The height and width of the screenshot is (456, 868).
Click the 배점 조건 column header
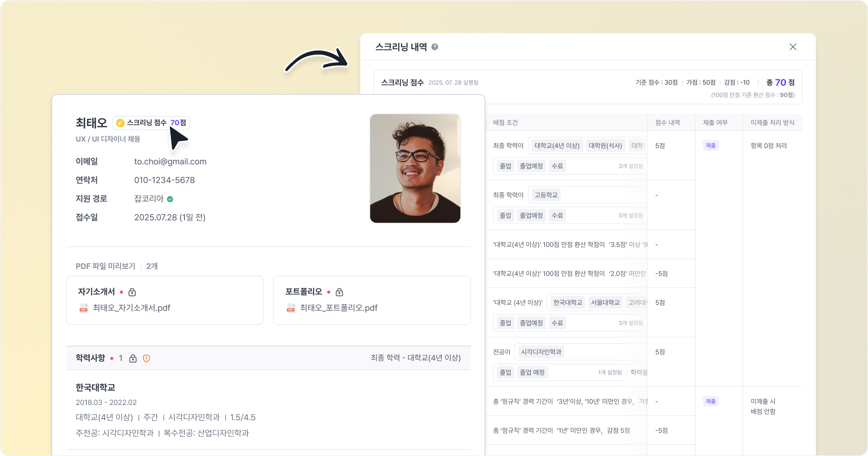click(505, 123)
